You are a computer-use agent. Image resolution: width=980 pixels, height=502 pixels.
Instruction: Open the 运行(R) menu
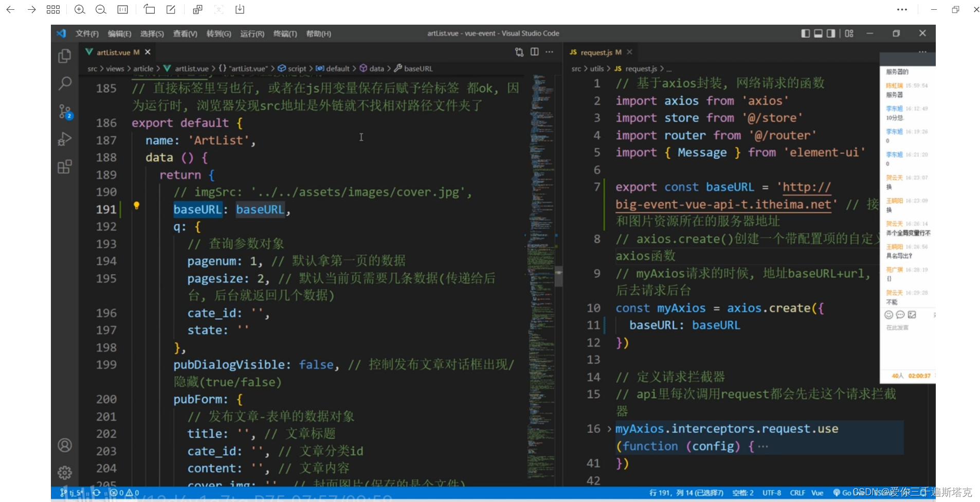click(x=252, y=33)
